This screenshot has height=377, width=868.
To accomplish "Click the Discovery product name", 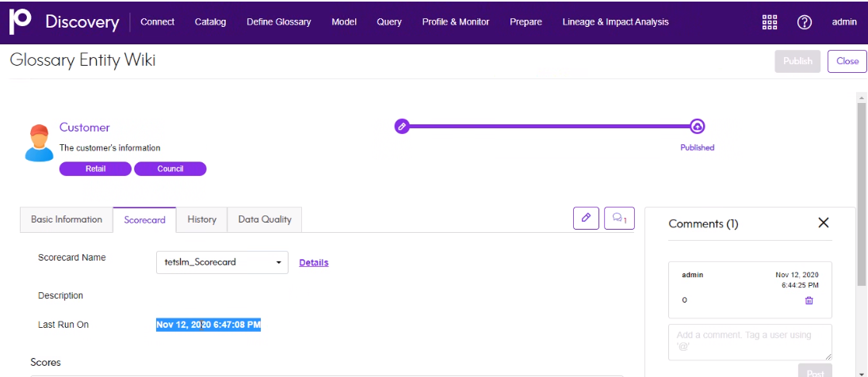I will pos(82,22).
